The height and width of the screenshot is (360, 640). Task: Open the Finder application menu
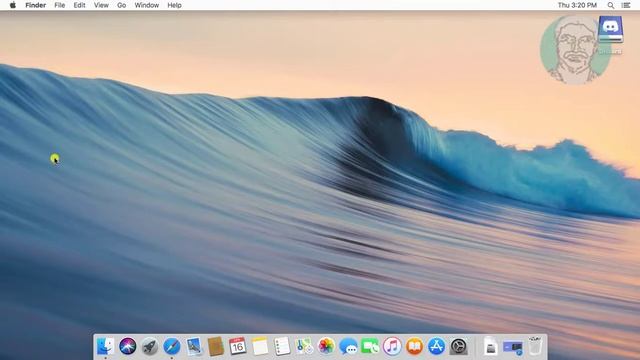[36, 5]
